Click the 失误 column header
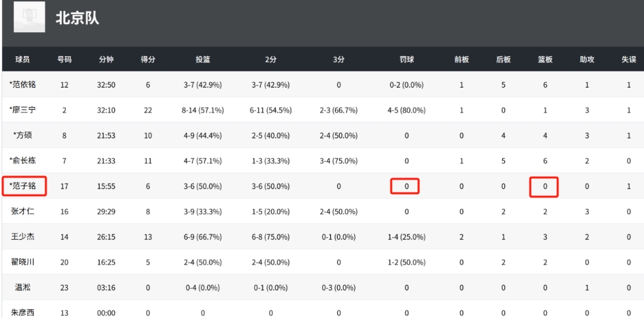This screenshot has height=318, width=644. tap(629, 60)
